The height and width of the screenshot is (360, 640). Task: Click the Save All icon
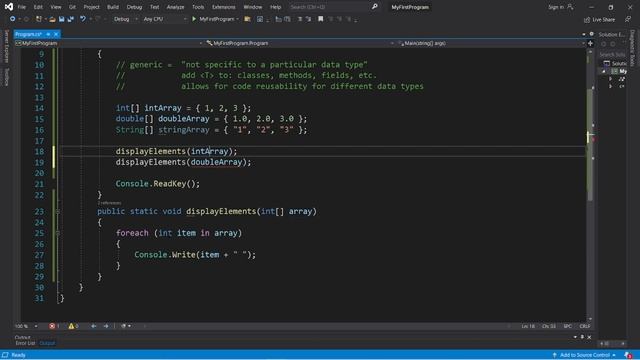(x=71, y=19)
